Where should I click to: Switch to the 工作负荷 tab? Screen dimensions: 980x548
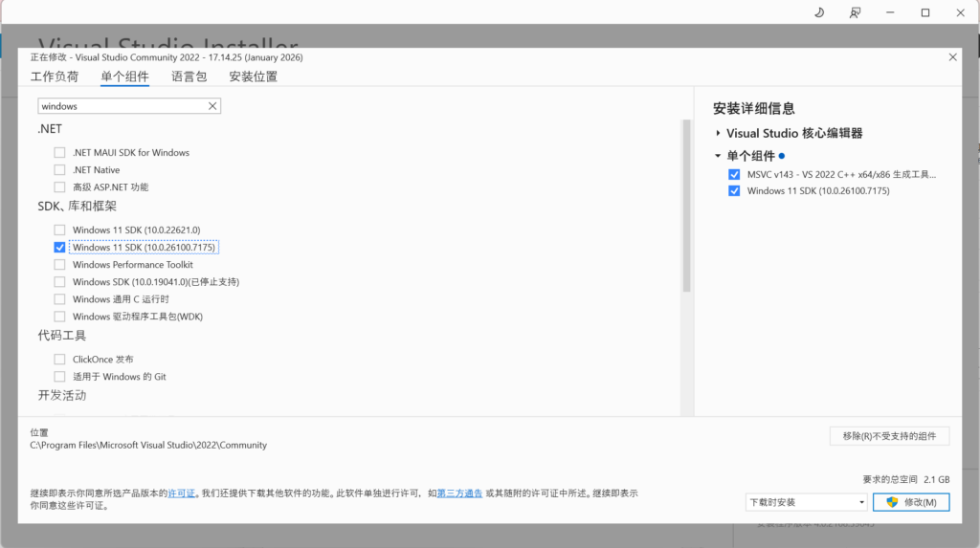pos(55,77)
